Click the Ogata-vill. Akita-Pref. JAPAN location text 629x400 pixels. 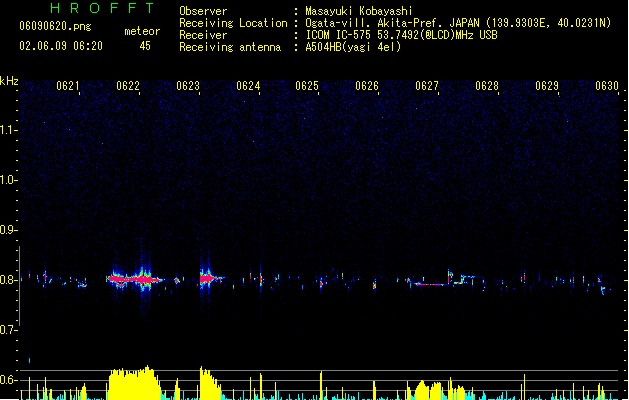tap(458, 23)
